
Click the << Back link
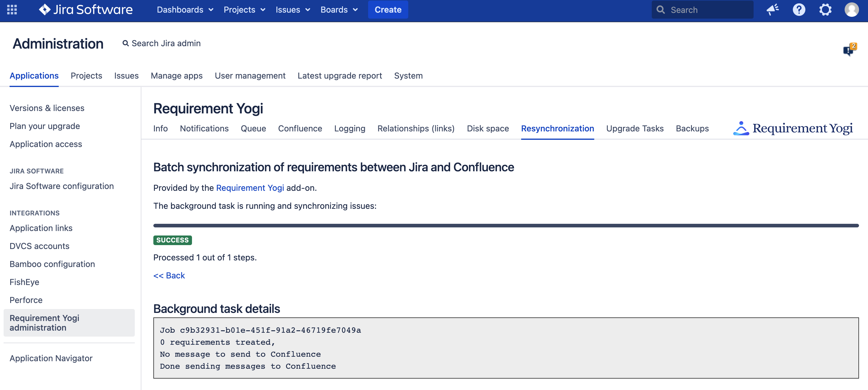tap(169, 275)
